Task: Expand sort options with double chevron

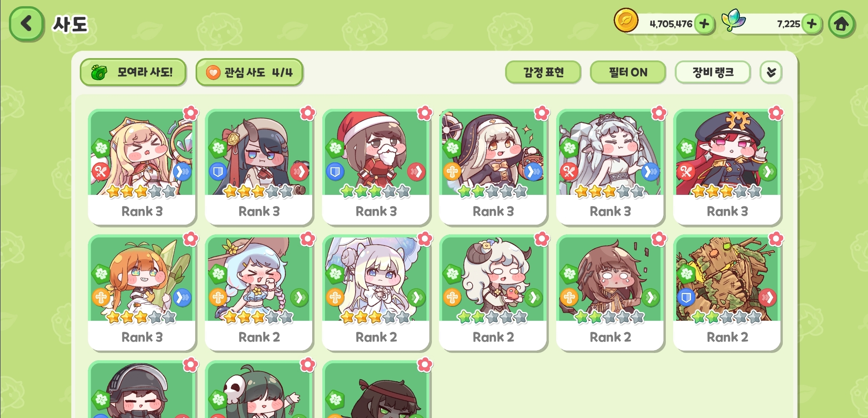Action: pos(771,72)
